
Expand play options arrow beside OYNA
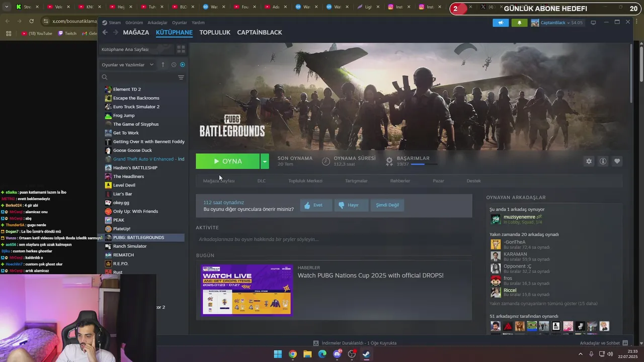coord(265,161)
